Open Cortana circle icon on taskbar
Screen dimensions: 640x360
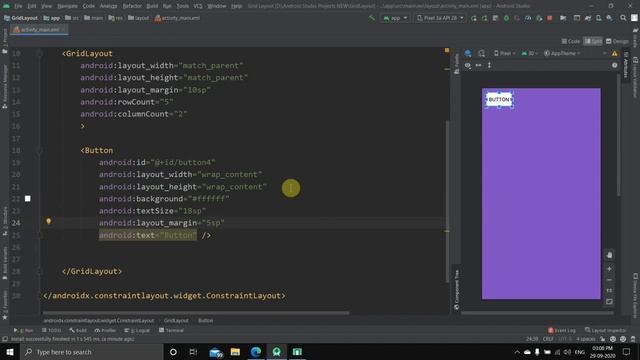[173, 352]
